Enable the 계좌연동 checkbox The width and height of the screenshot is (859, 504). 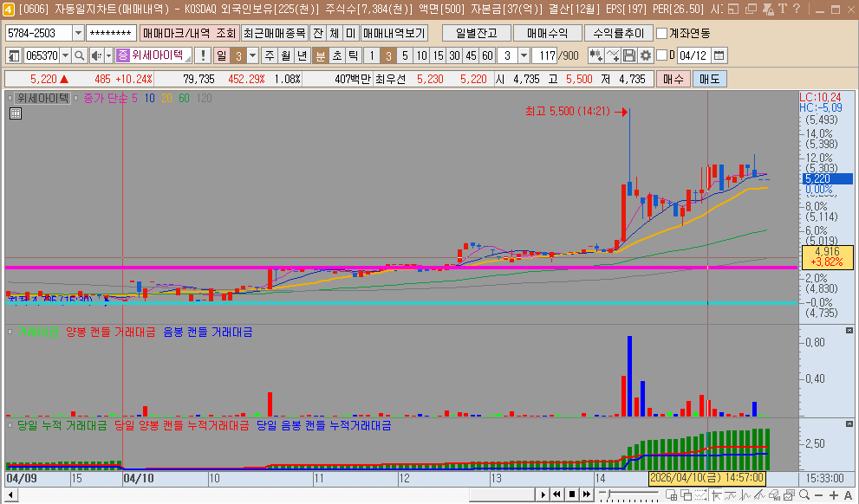click(x=661, y=34)
